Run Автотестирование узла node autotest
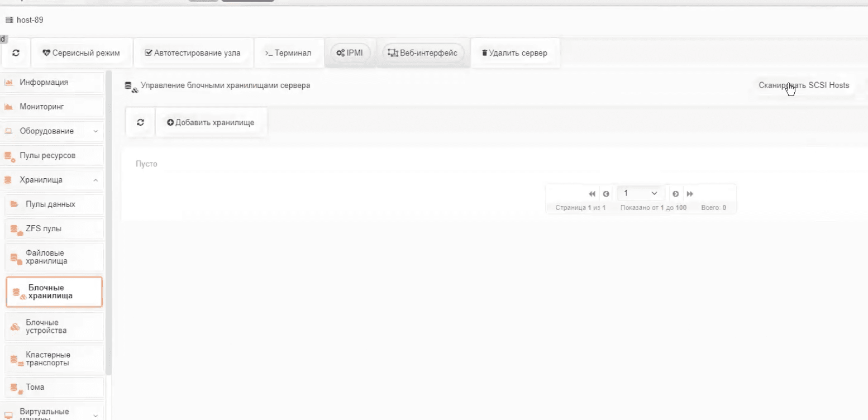 193,53
